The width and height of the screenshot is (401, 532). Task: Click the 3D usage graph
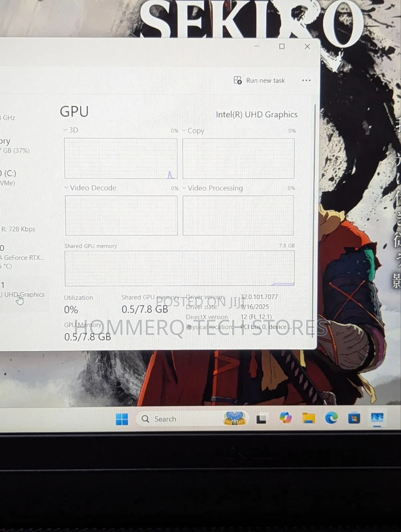tap(120, 159)
